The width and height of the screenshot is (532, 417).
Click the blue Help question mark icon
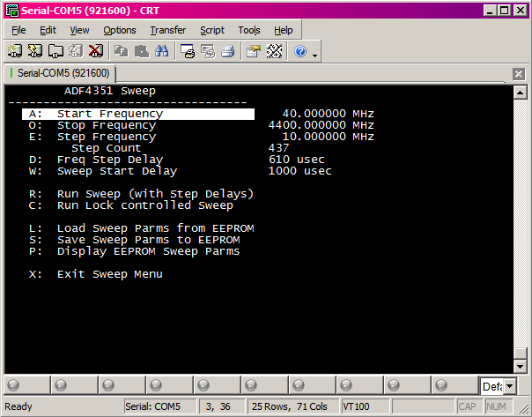pyautogui.click(x=300, y=51)
